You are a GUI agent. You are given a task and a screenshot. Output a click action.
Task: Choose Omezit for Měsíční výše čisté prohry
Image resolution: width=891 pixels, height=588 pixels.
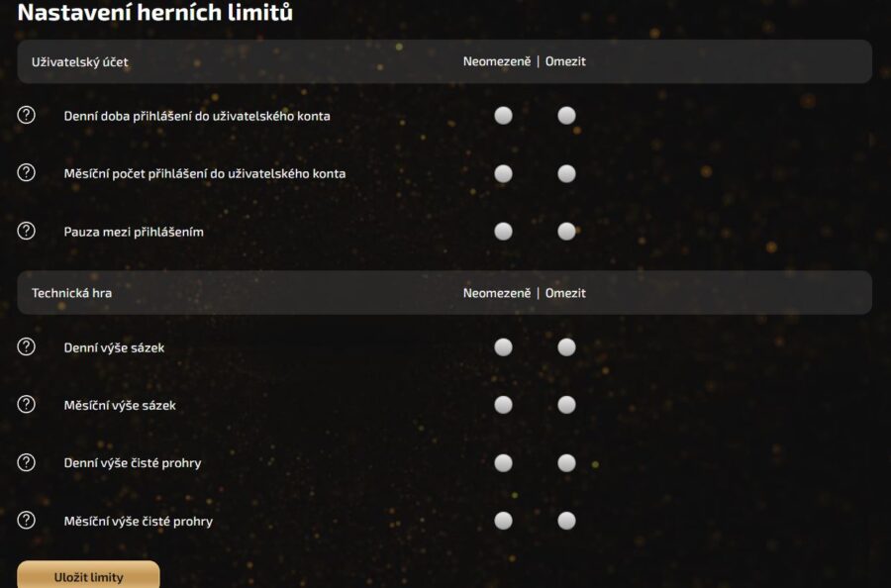click(566, 521)
